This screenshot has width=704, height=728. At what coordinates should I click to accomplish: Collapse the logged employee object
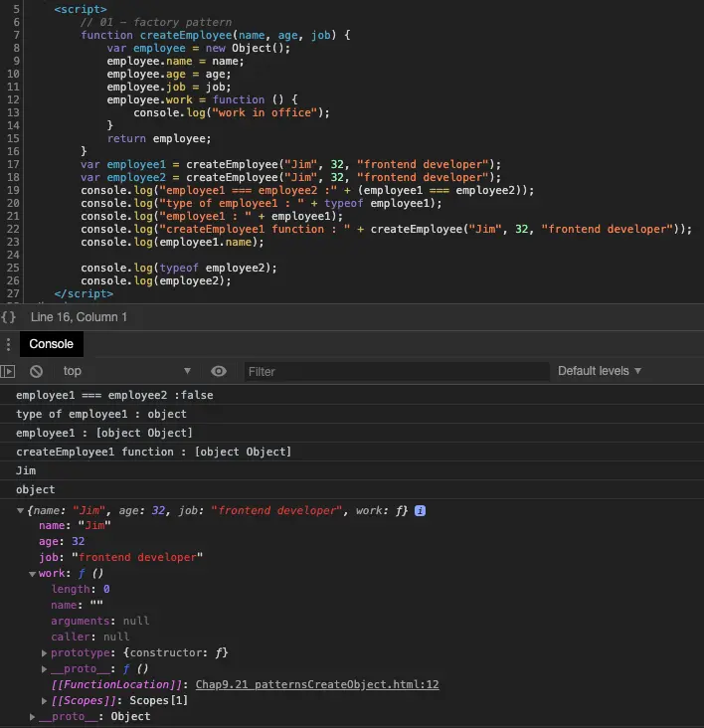coord(20,511)
